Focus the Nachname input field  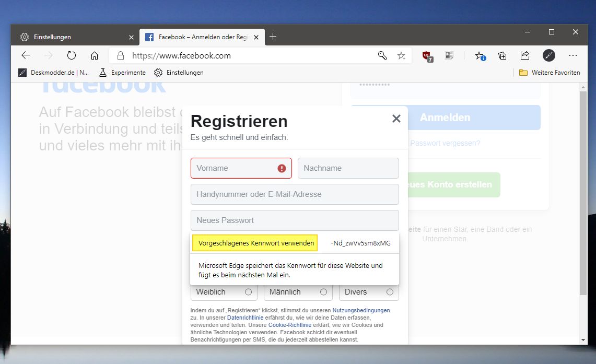point(348,168)
